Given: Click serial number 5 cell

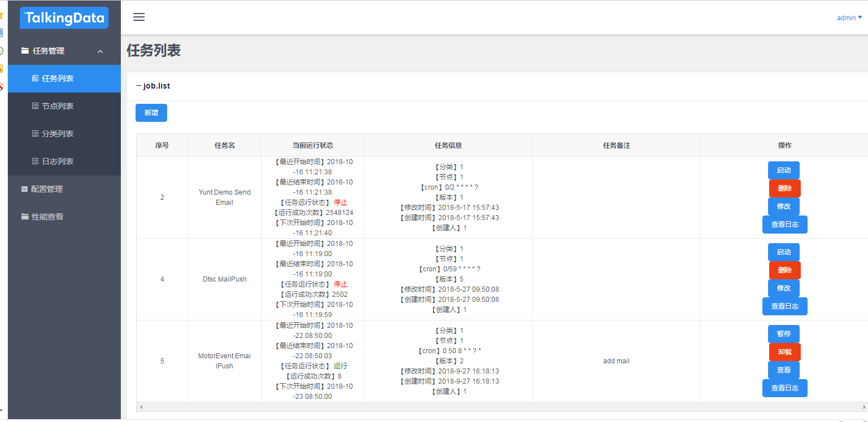Looking at the screenshot, I should coord(162,361).
